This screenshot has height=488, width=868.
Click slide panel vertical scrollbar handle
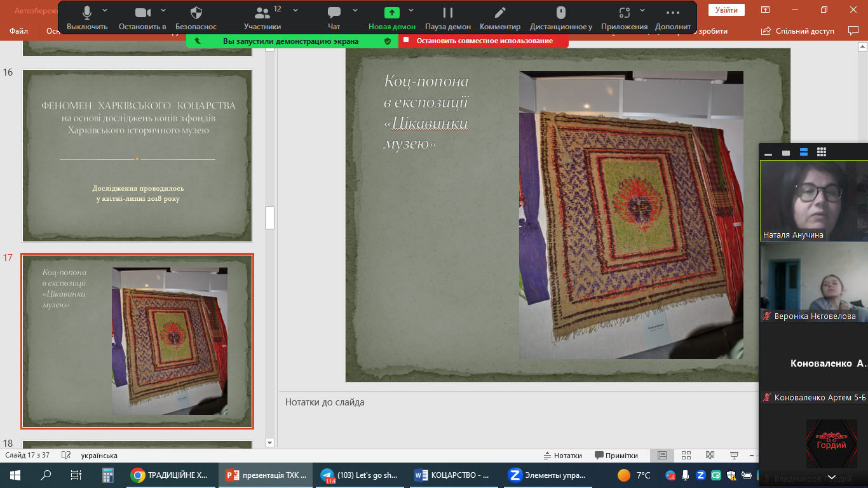(x=269, y=217)
